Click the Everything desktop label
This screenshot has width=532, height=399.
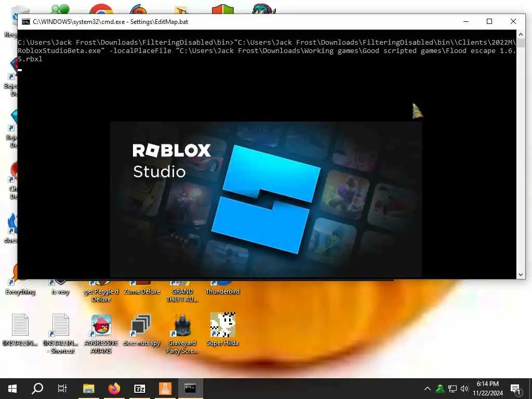20,292
